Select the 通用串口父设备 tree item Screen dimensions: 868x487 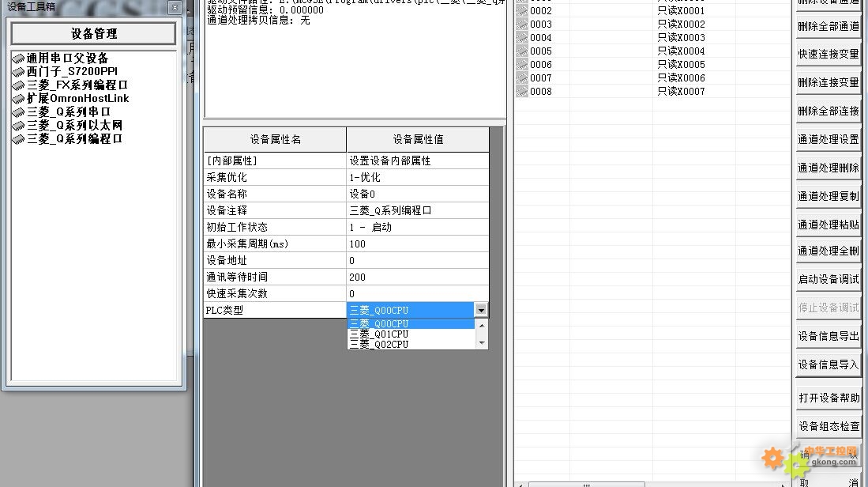68,59
